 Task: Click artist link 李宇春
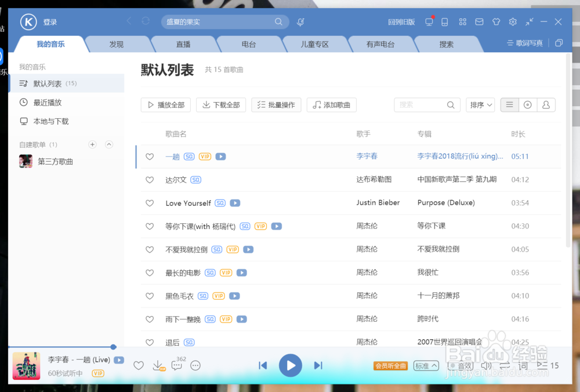pos(367,156)
